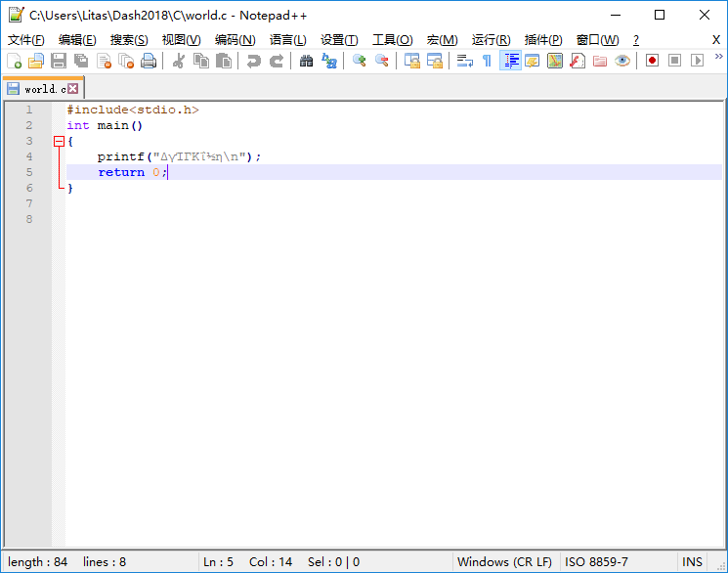Start macro recording with red dot
The width and height of the screenshot is (728, 573).
[x=652, y=61]
